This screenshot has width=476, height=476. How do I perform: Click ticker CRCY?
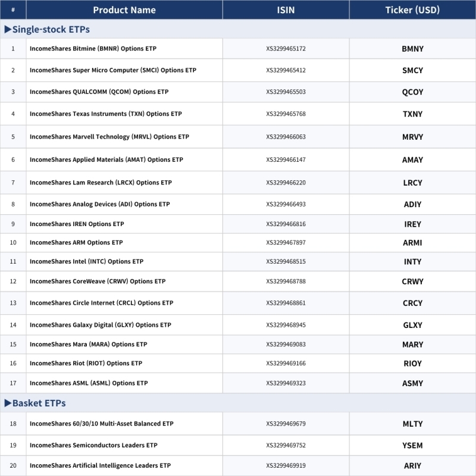(x=412, y=303)
